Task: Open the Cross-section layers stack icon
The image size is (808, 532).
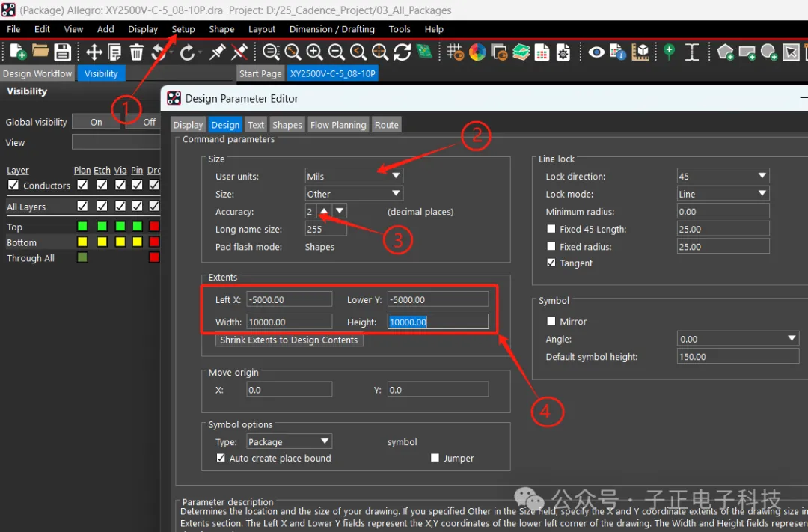Action: (521, 52)
